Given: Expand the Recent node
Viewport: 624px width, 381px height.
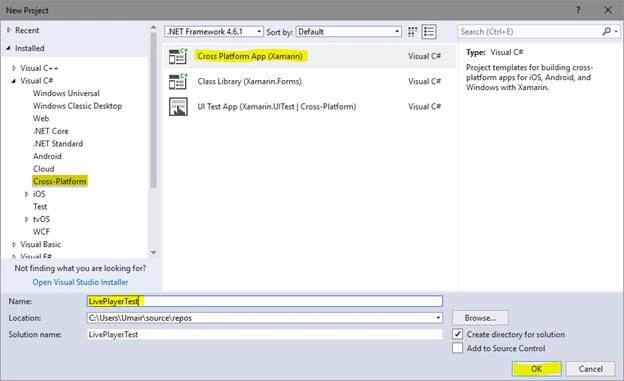Looking at the screenshot, I should (x=9, y=30).
